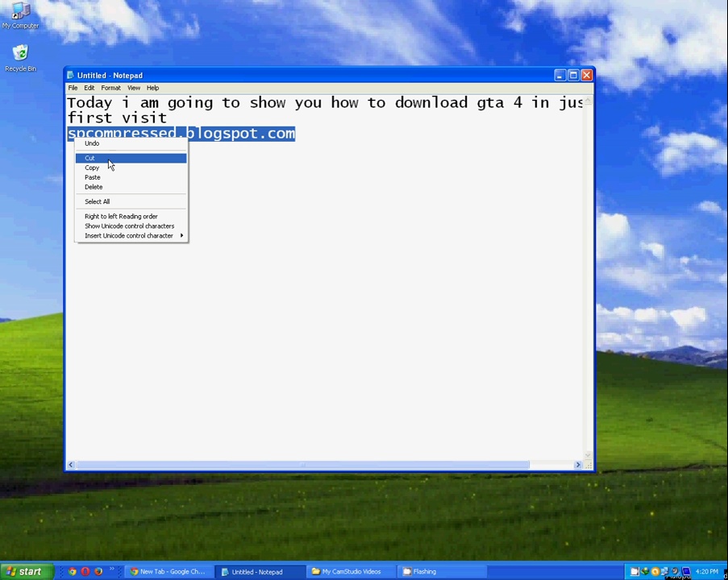Toggle Right to left Reading order
The width and height of the screenshot is (728, 580).
(x=131, y=217)
